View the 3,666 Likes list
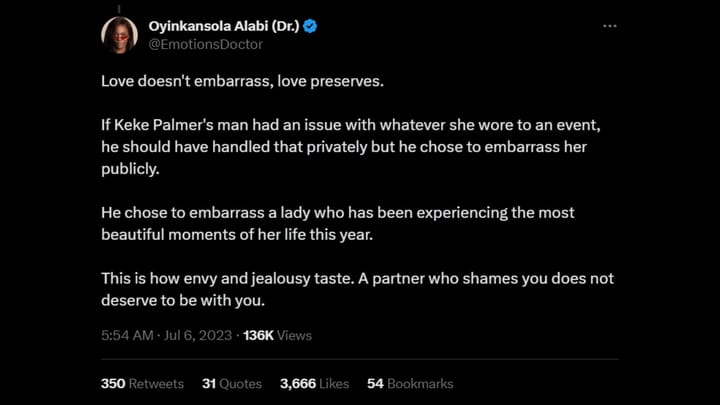Screen dimensions: 720x405 coord(315,383)
